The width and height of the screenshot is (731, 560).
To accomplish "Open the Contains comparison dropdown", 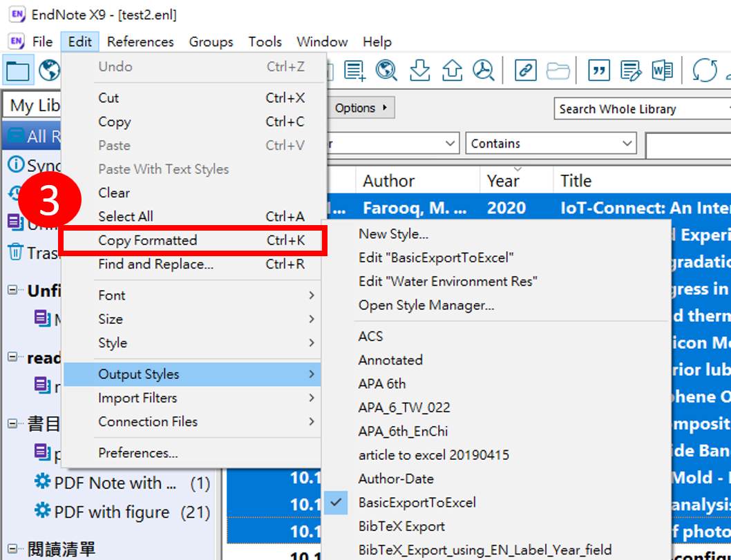I will tap(551, 144).
